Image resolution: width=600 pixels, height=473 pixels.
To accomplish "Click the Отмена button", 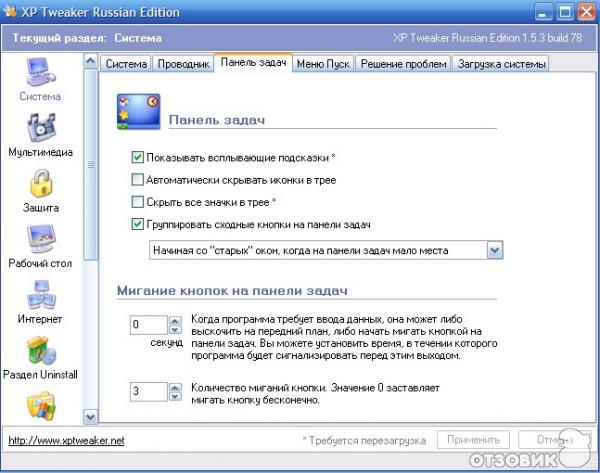I will (x=554, y=440).
